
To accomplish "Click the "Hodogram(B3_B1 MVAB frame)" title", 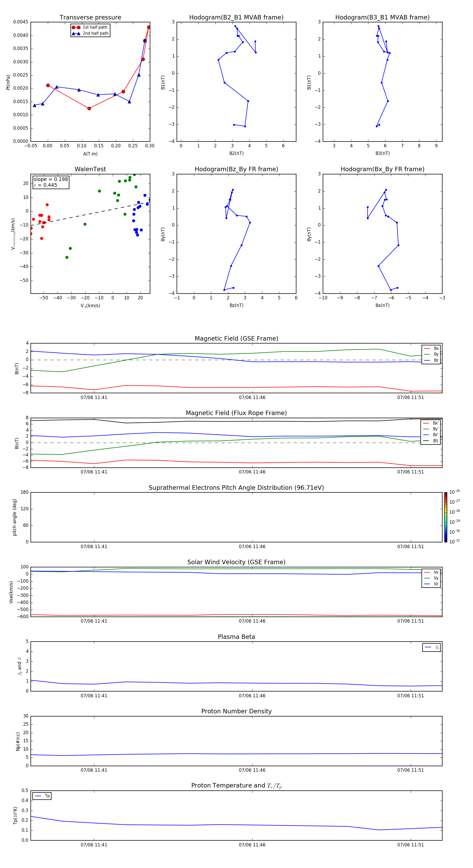I will coord(382,18).
